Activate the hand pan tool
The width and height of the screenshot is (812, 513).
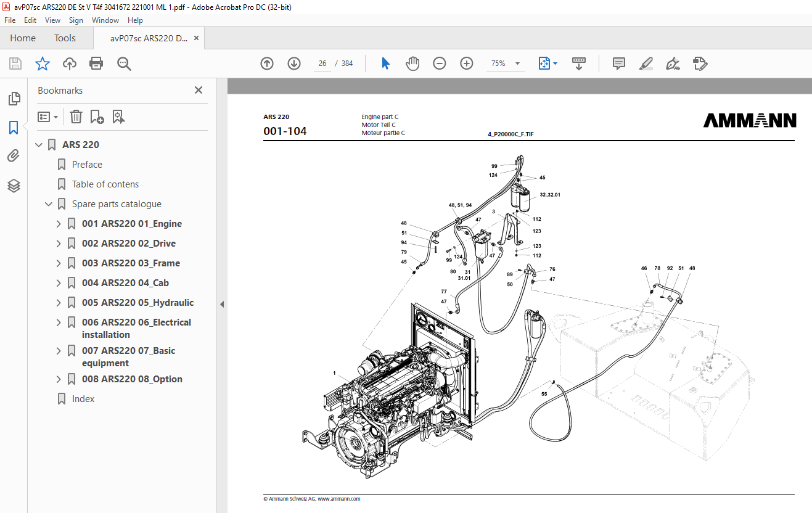pyautogui.click(x=412, y=64)
